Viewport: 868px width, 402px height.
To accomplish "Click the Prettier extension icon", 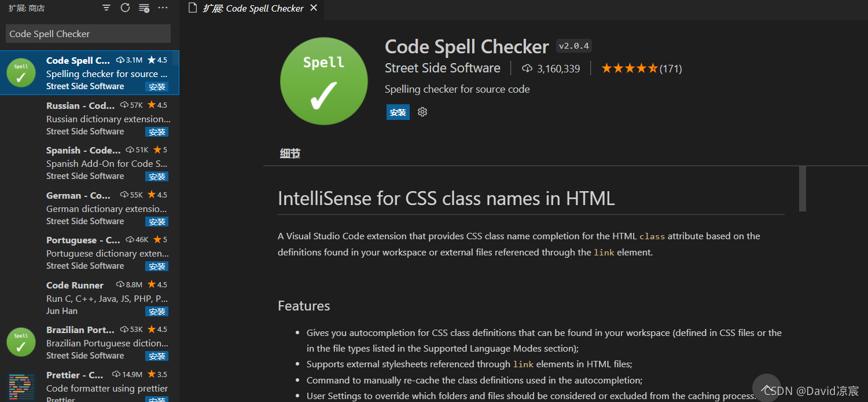I will tap(21, 387).
